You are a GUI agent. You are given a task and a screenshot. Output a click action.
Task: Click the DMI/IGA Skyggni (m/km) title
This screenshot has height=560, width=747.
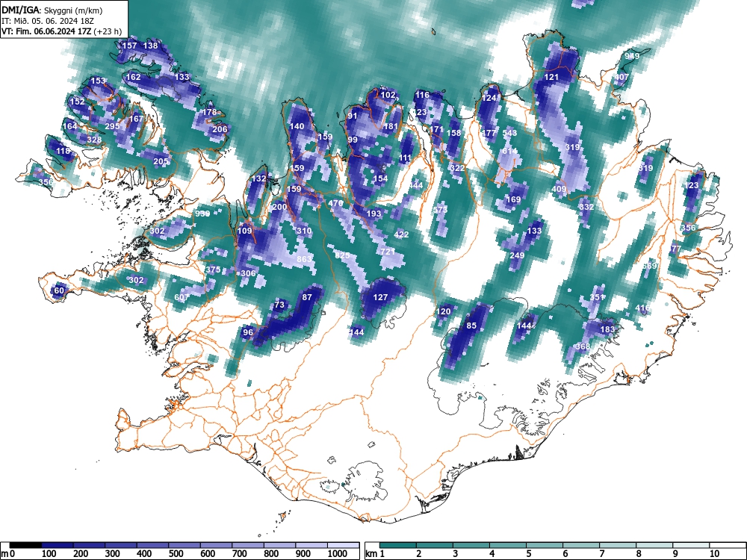52,10
